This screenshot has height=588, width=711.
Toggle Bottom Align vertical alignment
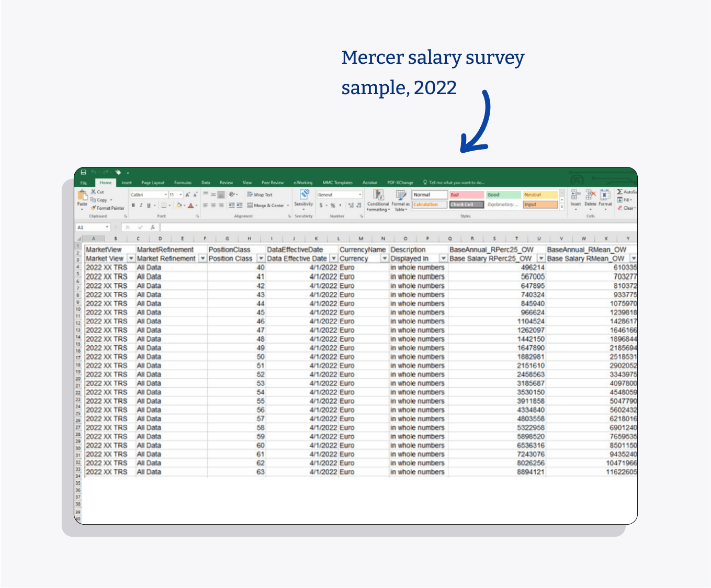click(221, 195)
